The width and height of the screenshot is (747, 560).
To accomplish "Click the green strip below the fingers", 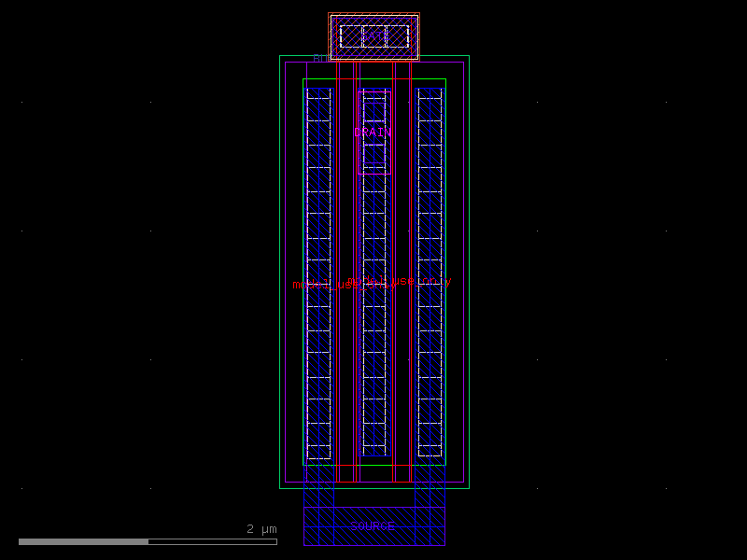I will (x=373, y=464).
